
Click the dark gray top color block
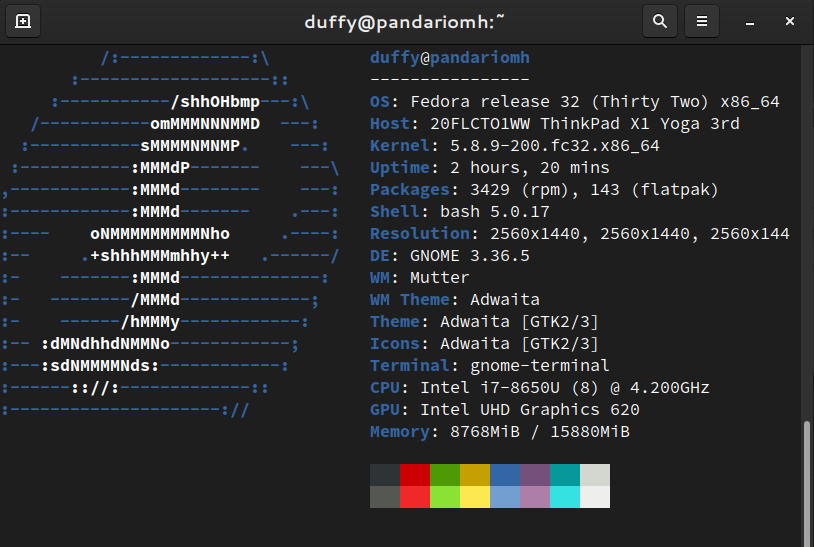pos(385,475)
